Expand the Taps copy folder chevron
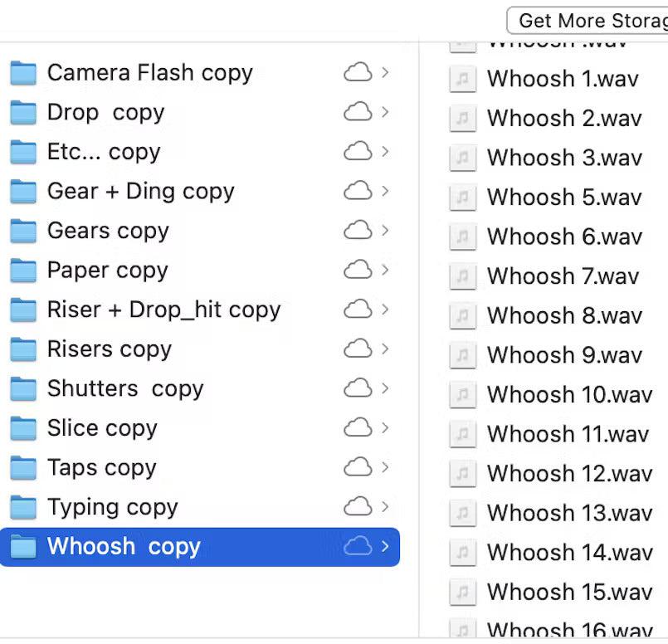This screenshot has width=668, height=644. [x=386, y=468]
